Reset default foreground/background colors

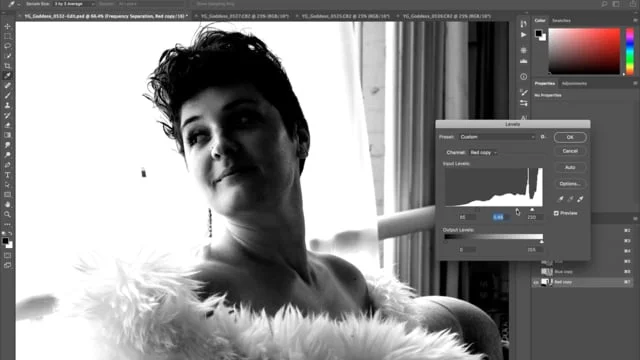(4, 233)
